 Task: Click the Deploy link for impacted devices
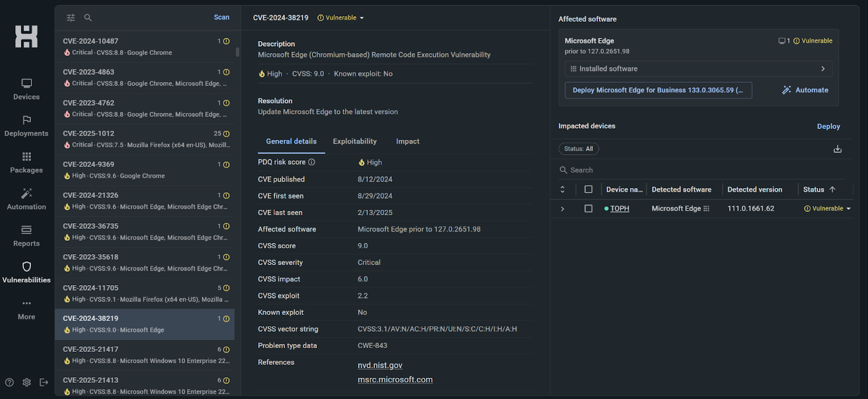(x=828, y=126)
